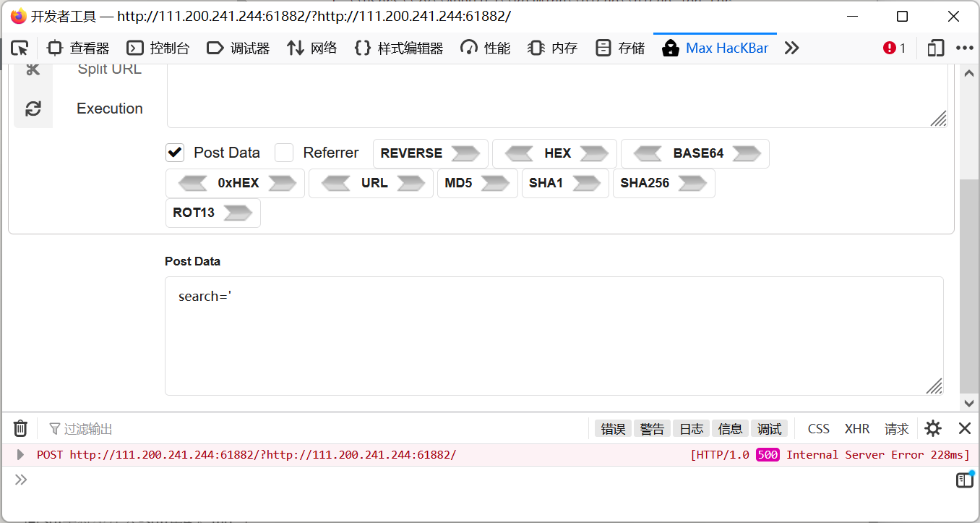Click the Split URL scissors icon
Image resolution: width=980 pixels, height=523 pixels.
pos(33,69)
